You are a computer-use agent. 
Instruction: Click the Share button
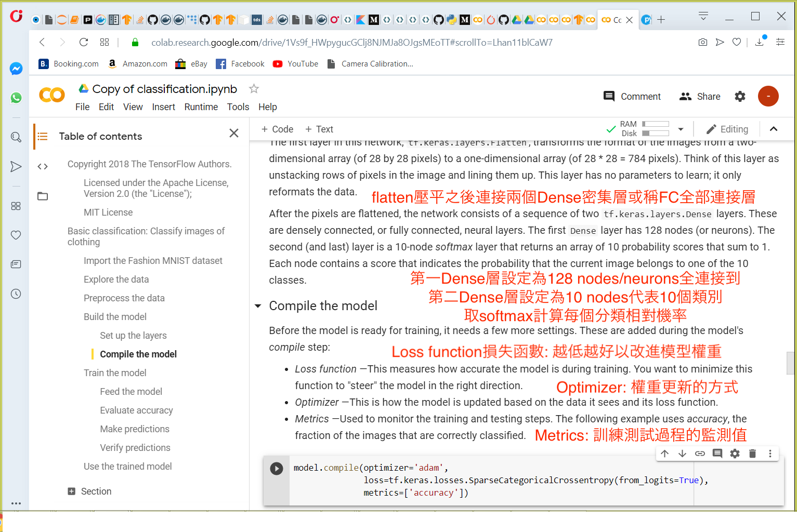(x=700, y=96)
